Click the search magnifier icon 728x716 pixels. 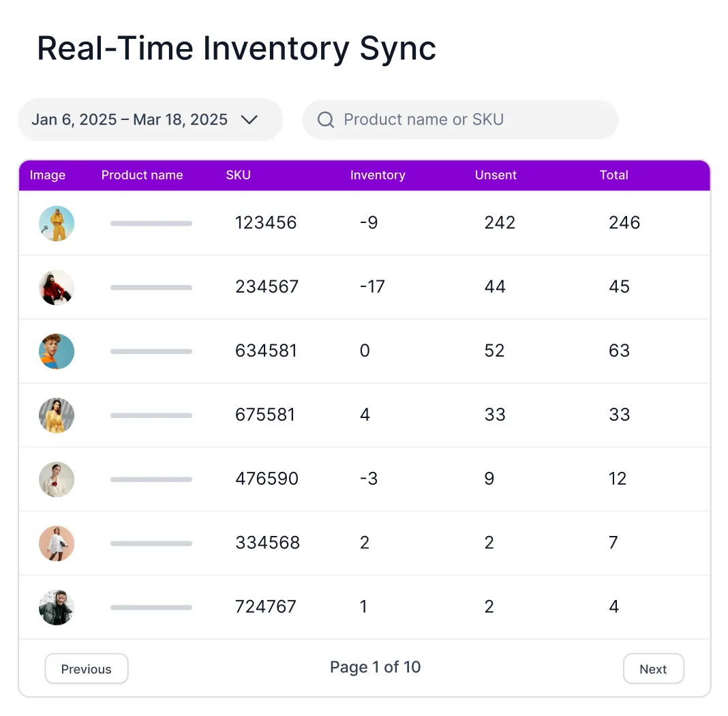(325, 120)
